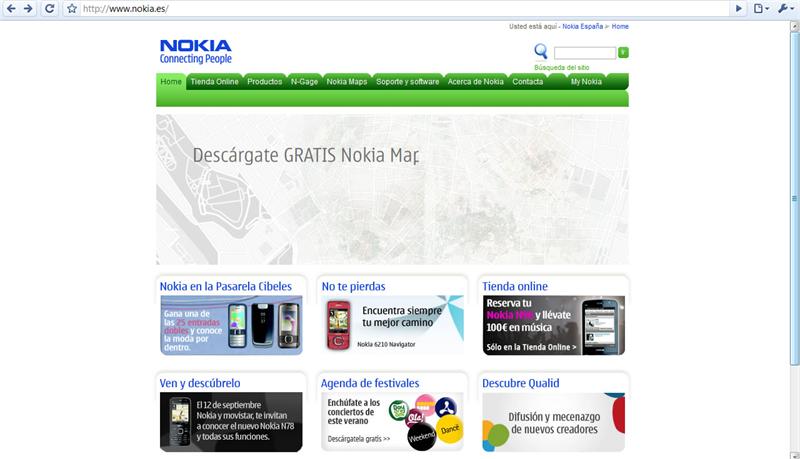Open the My Nokia navigation tab
Viewport: 800px width, 459px height.
(586, 82)
